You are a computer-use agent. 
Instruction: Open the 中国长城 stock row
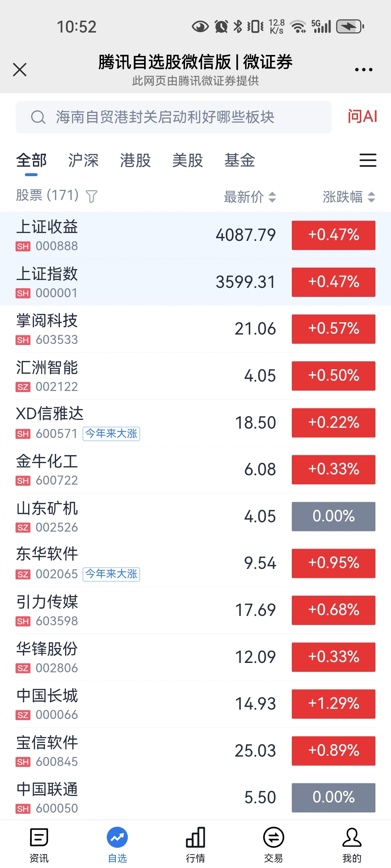coord(195,704)
